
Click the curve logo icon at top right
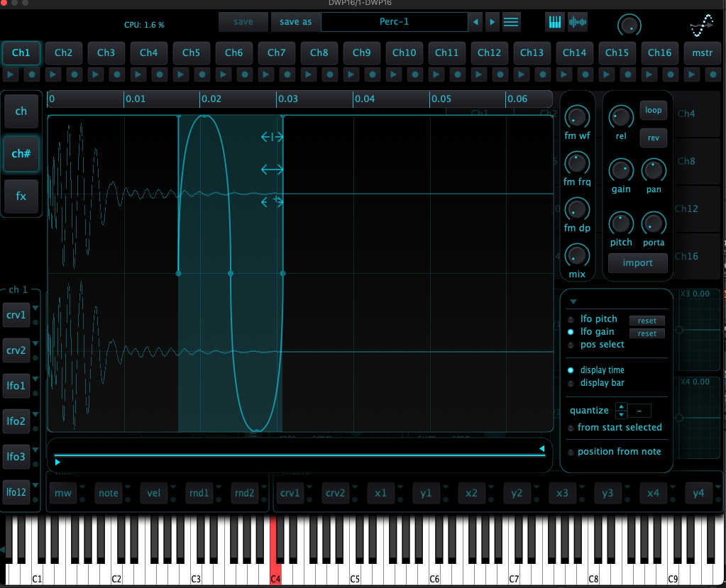coord(702,26)
